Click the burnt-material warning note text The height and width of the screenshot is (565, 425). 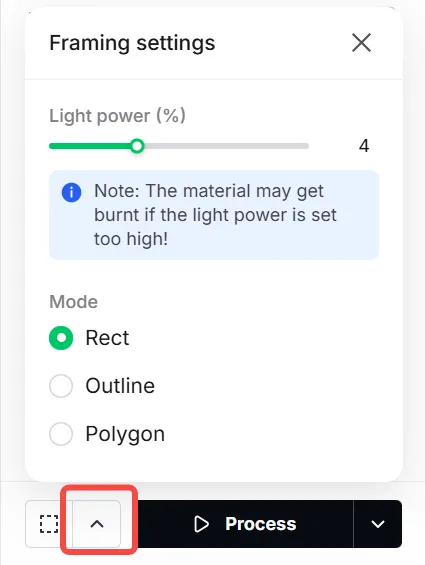[x=215, y=215]
